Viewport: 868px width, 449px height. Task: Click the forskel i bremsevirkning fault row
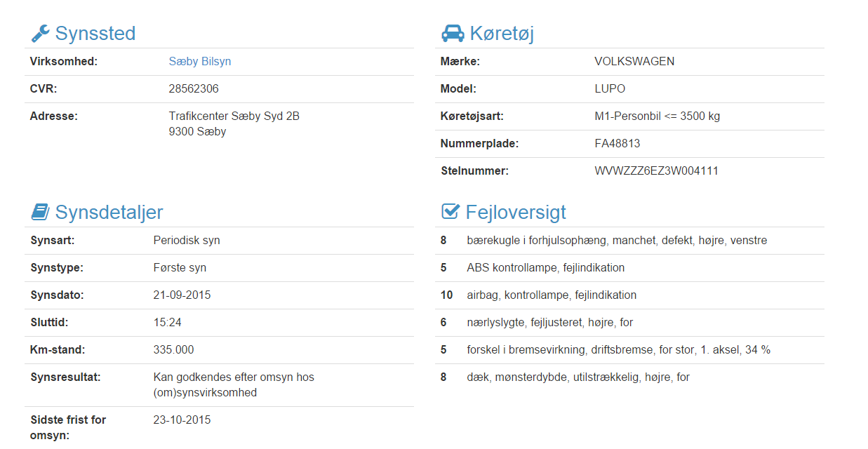coord(629,350)
